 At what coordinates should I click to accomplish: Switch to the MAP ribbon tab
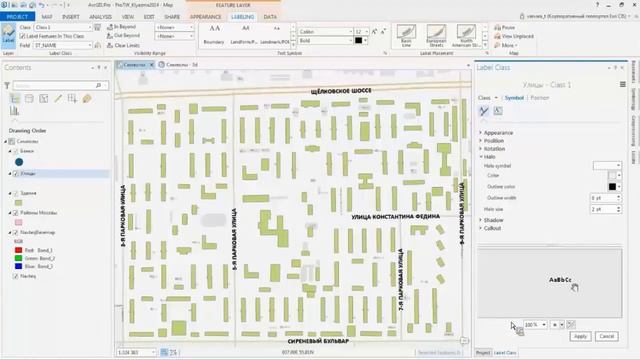[x=47, y=17]
